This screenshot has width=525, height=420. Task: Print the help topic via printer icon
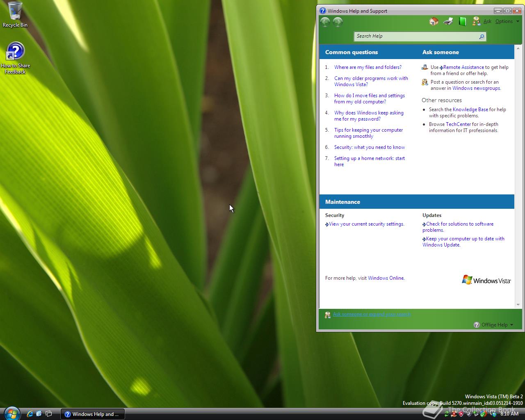448,21
